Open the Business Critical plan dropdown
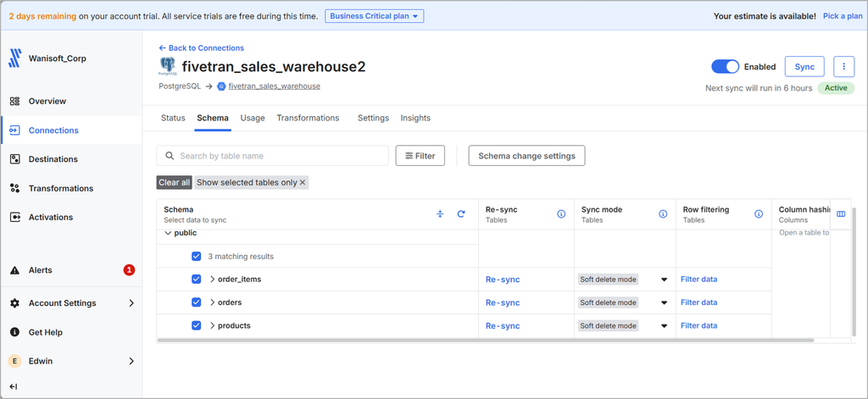 click(x=374, y=16)
